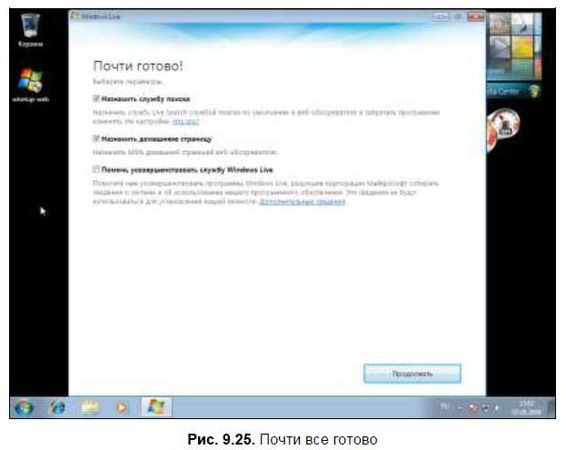The width and height of the screenshot is (566, 450).
Task: Enable help improve Windows Live checkbox
Action: 96,169
